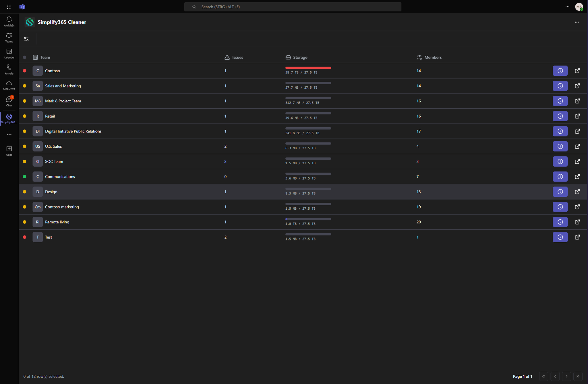Open the app launcher grid icon

(9, 7)
